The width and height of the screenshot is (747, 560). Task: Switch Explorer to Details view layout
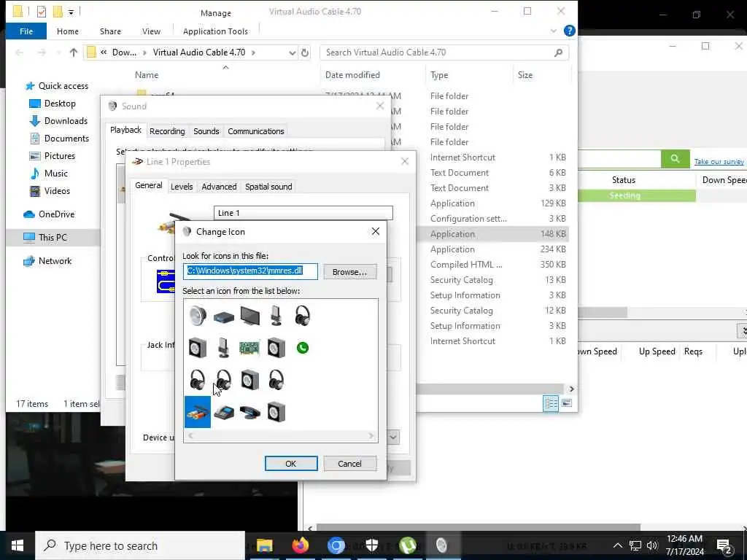coord(551,403)
